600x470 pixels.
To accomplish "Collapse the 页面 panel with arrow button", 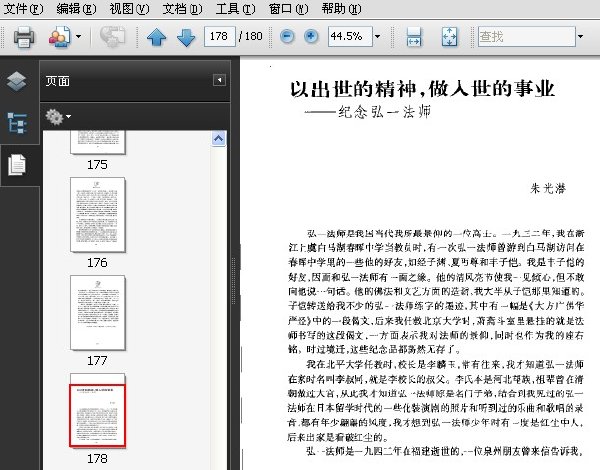I will pyautogui.click(x=219, y=80).
